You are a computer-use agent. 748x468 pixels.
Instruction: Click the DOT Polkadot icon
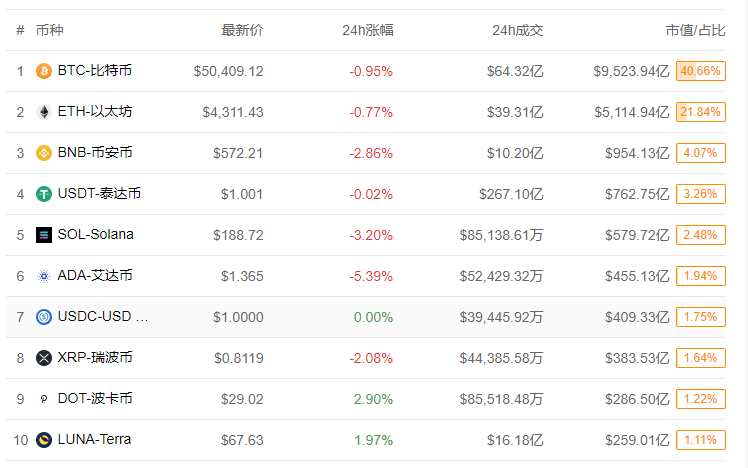coord(44,399)
